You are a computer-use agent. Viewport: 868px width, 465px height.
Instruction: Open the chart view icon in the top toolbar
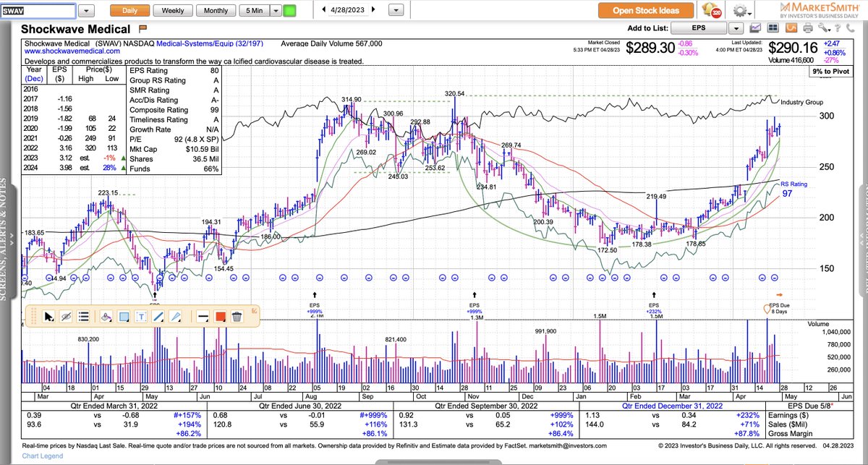tap(756, 28)
